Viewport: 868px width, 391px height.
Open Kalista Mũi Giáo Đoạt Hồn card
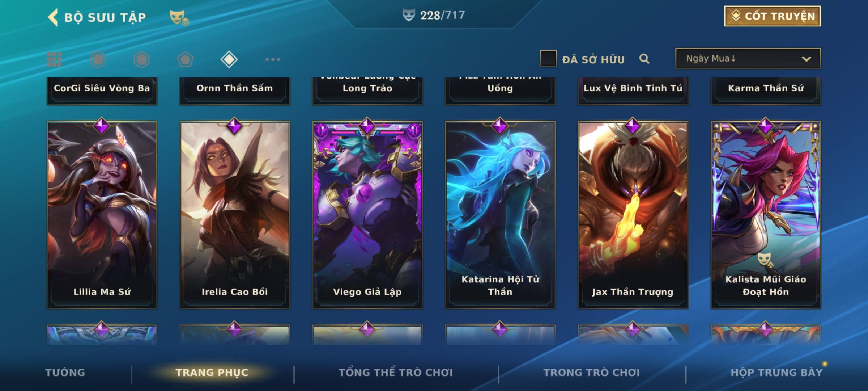[766, 215]
